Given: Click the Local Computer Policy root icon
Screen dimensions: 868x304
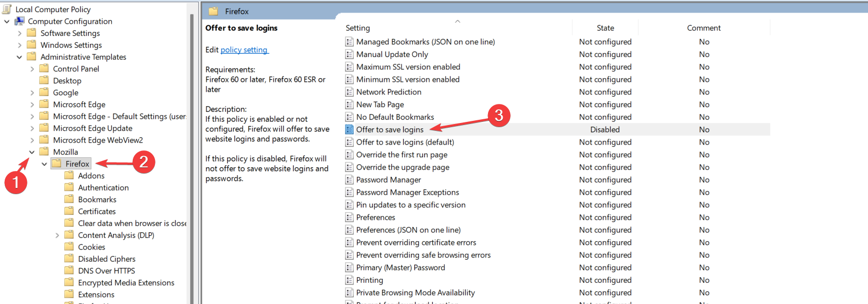Looking at the screenshot, I should coord(7,9).
